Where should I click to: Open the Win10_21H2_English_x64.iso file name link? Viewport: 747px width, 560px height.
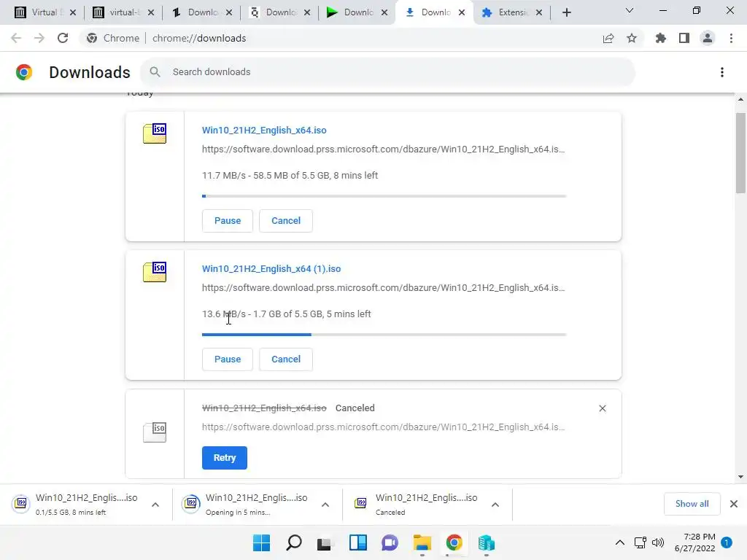tap(264, 131)
